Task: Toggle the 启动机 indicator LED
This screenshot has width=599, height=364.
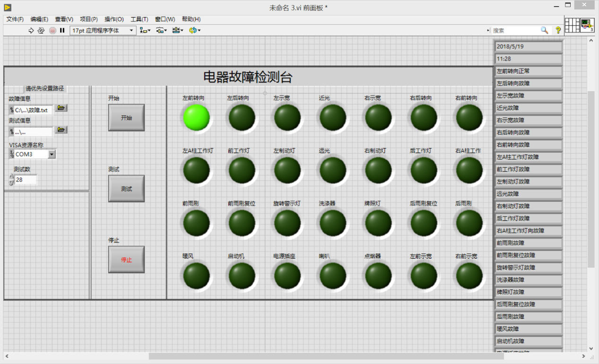Action: [242, 276]
